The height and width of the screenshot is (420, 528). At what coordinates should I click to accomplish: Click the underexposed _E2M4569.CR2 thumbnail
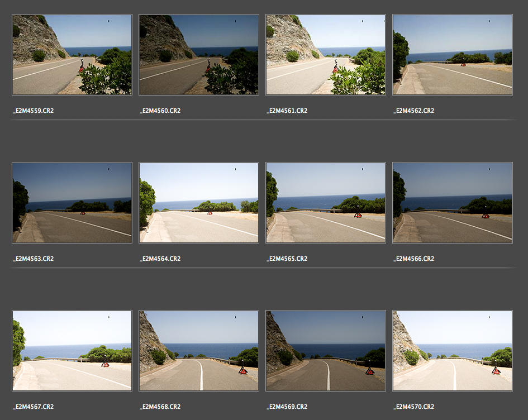click(x=326, y=351)
